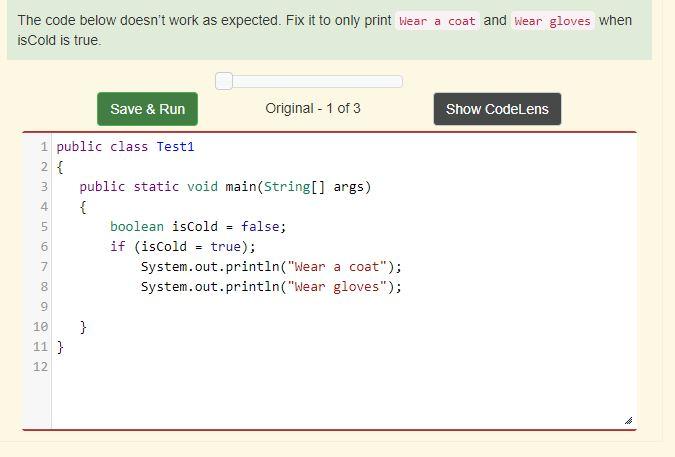Click the closing brace on line 10
The height and width of the screenshot is (457, 675).
83,327
